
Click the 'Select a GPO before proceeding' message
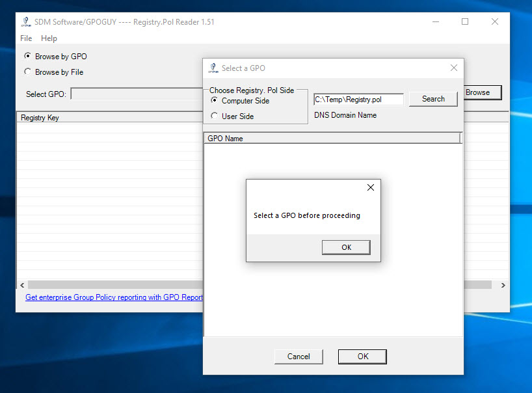click(307, 215)
